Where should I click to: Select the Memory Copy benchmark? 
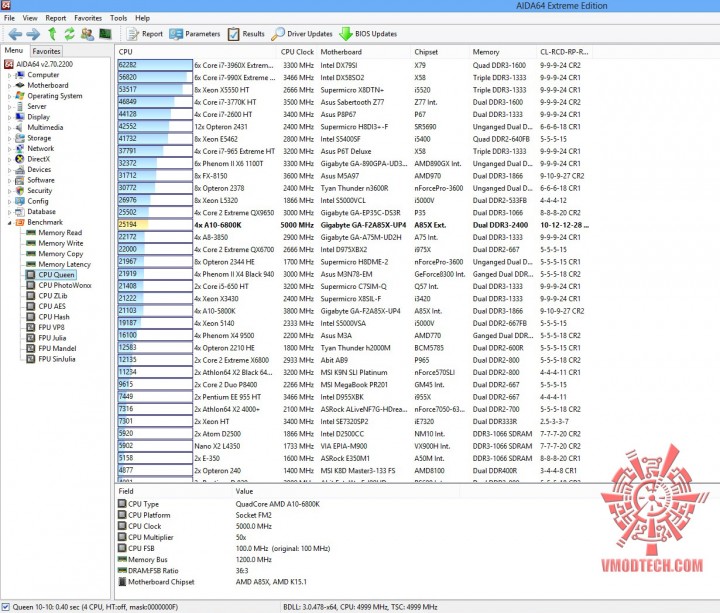55,254
